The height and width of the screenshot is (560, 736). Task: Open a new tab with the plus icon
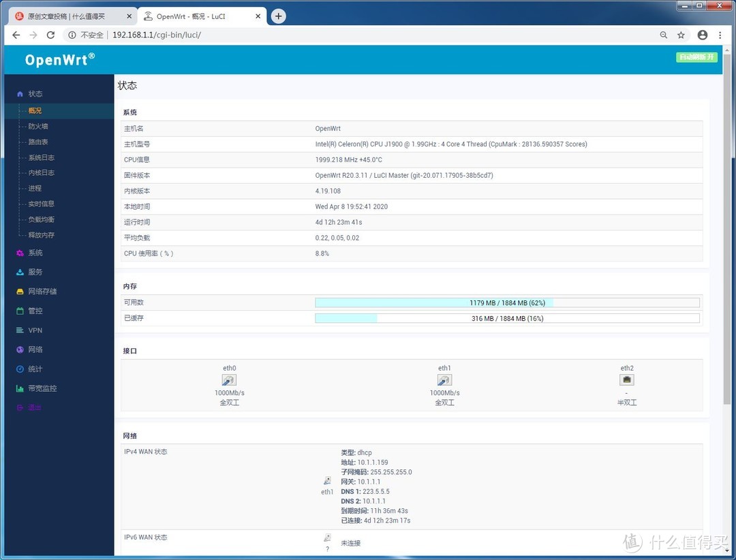click(x=278, y=16)
